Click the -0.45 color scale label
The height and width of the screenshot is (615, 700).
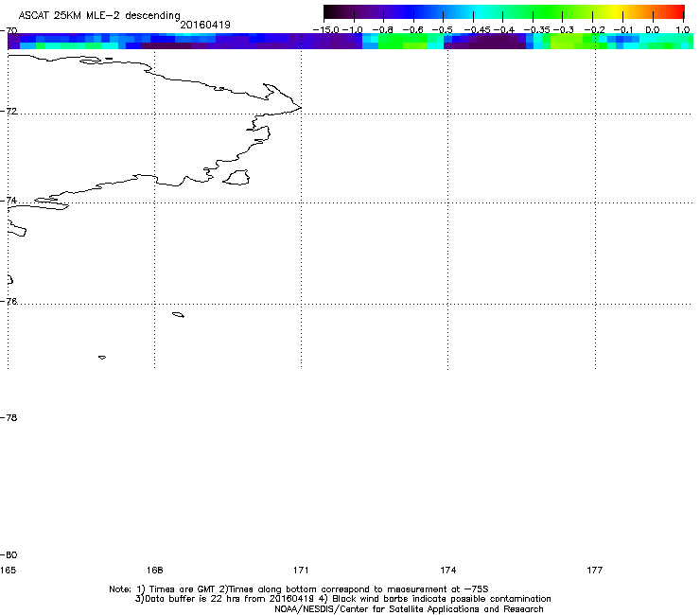pos(478,30)
